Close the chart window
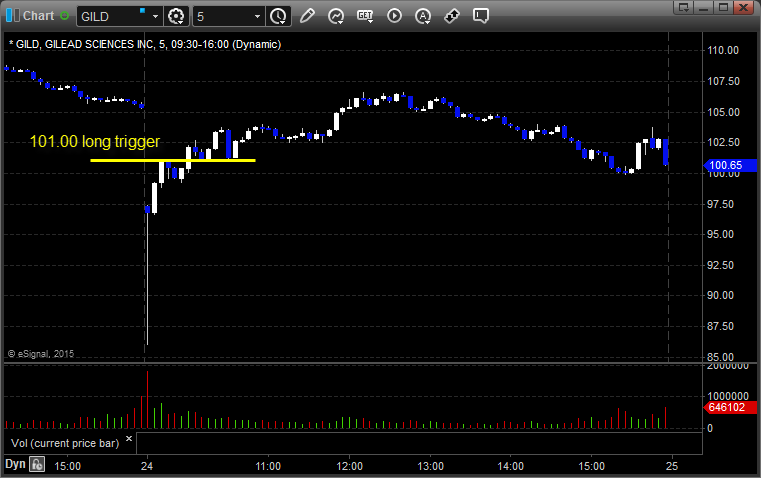The image size is (761, 478). 744,7
